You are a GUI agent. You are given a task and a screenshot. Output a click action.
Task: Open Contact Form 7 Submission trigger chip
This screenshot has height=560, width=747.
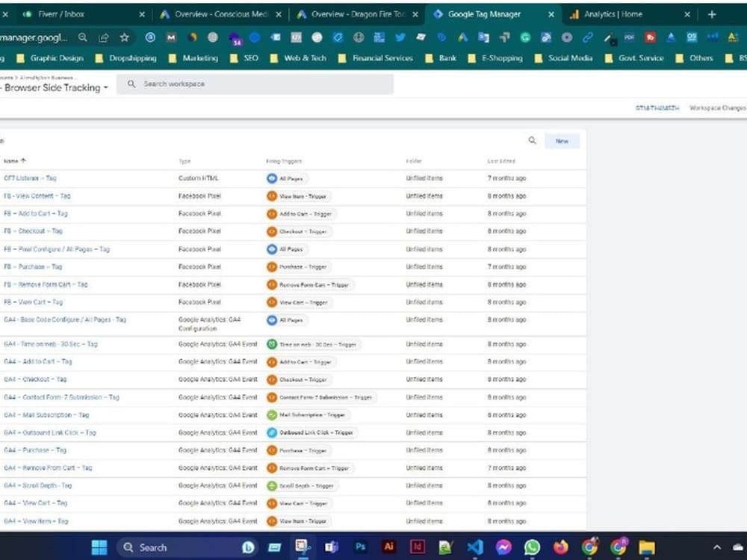pos(320,397)
